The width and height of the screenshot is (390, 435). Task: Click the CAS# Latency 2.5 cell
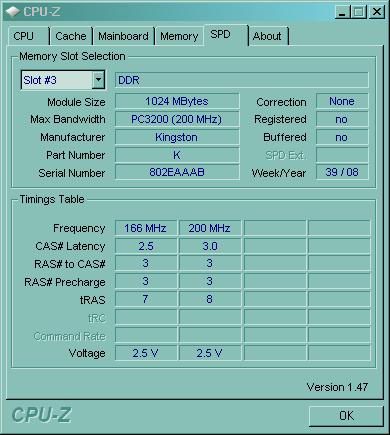click(146, 246)
